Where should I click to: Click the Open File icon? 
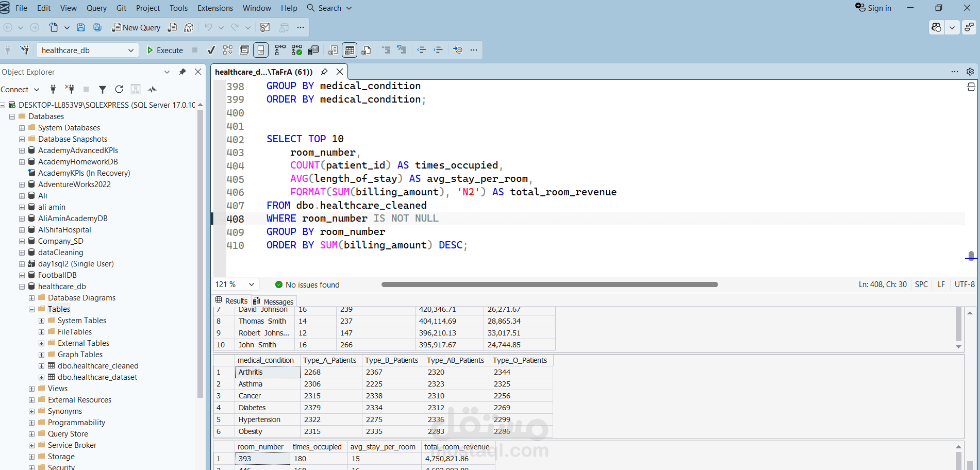click(54, 27)
